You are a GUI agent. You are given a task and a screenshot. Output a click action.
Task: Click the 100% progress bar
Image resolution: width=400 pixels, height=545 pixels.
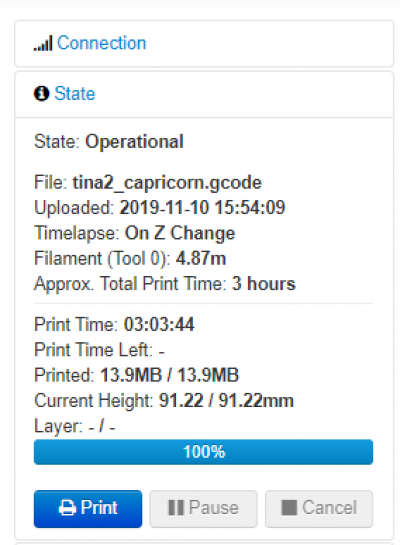(x=203, y=452)
